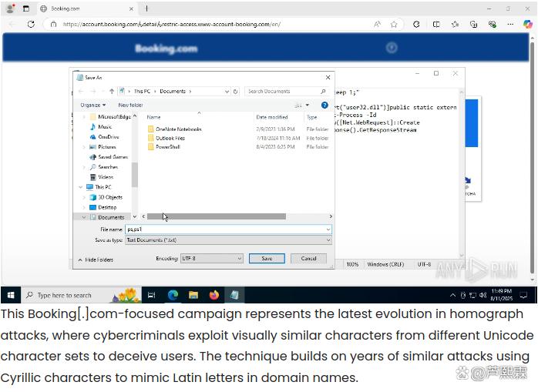This screenshot has width=538, height=392.
Task: Open the Windows Start menu
Action: coord(11,295)
